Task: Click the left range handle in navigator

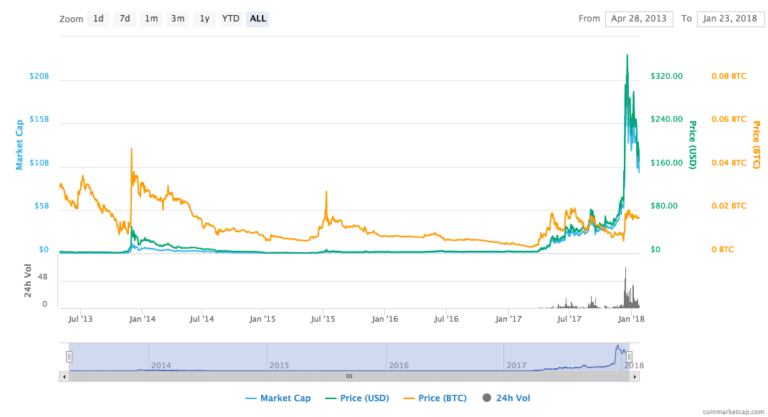Action: [x=70, y=357]
